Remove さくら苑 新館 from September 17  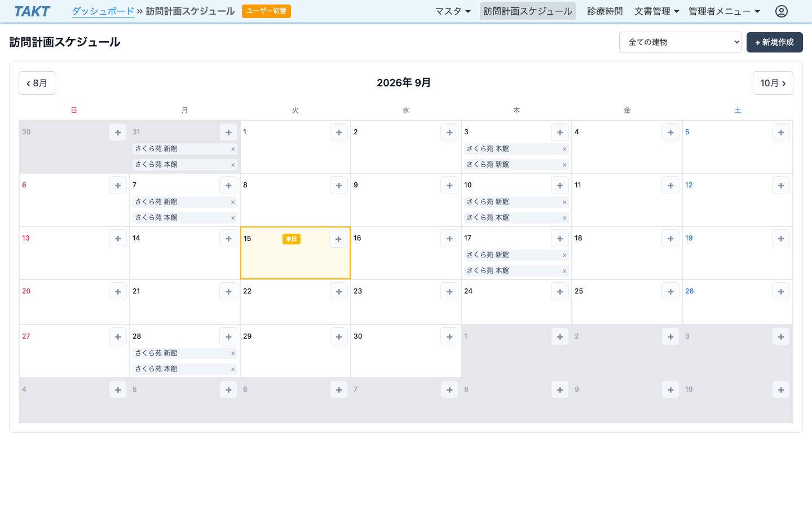coord(564,255)
